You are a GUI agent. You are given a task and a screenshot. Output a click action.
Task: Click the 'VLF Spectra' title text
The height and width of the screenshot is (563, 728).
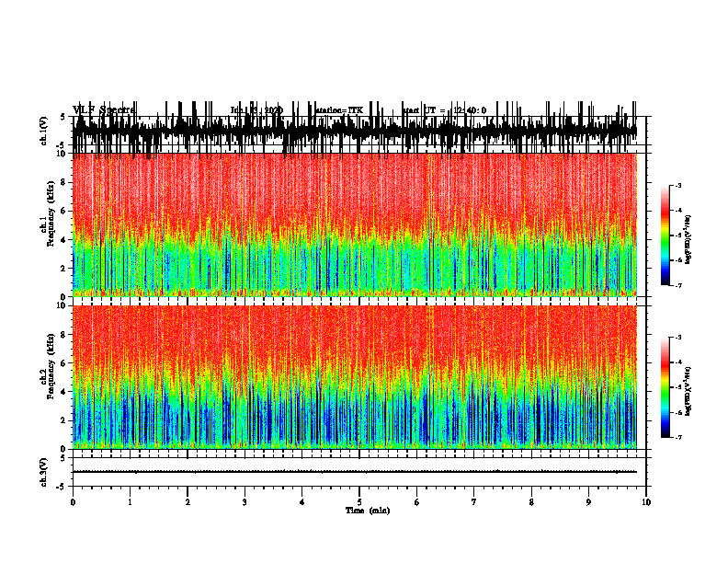pyautogui.click(x=104, y=110)
